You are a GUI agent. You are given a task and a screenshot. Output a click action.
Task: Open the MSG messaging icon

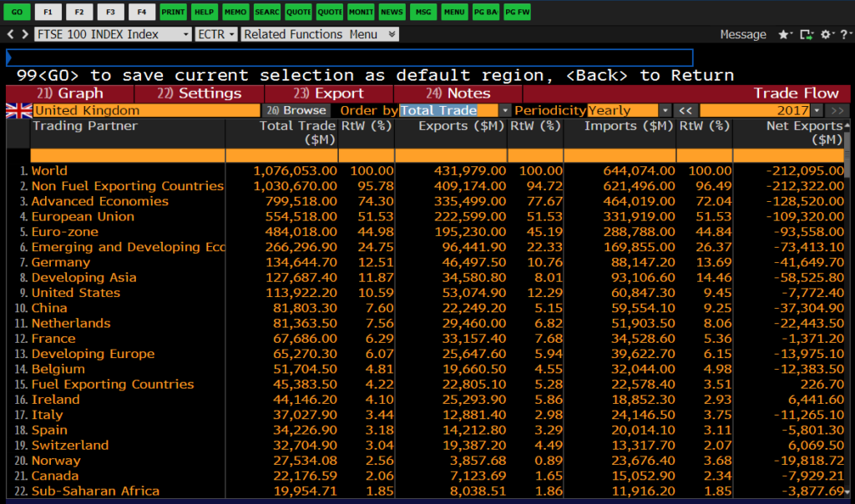click(x=422, y=12)
